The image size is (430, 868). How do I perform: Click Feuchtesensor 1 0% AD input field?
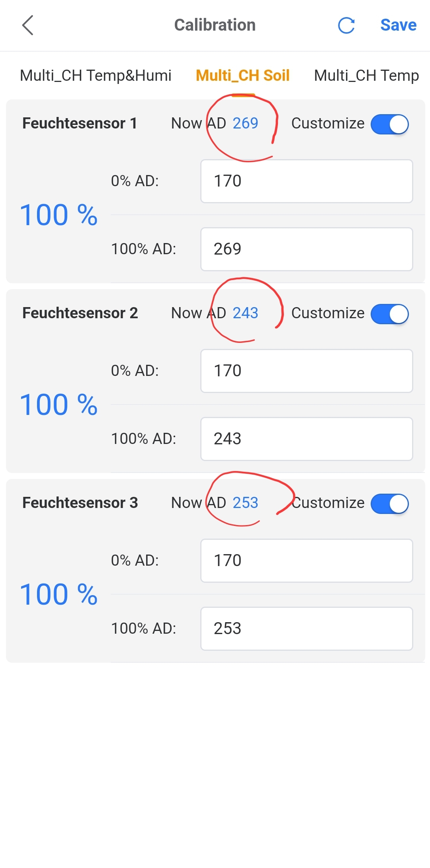[x=306, y=181]
